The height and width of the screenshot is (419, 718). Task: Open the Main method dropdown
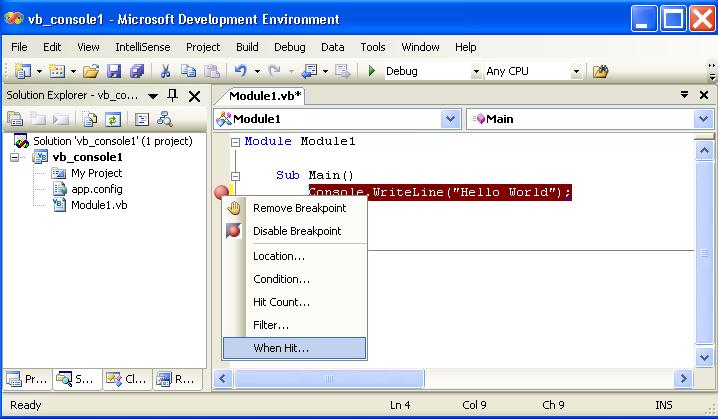pos(703,119)
